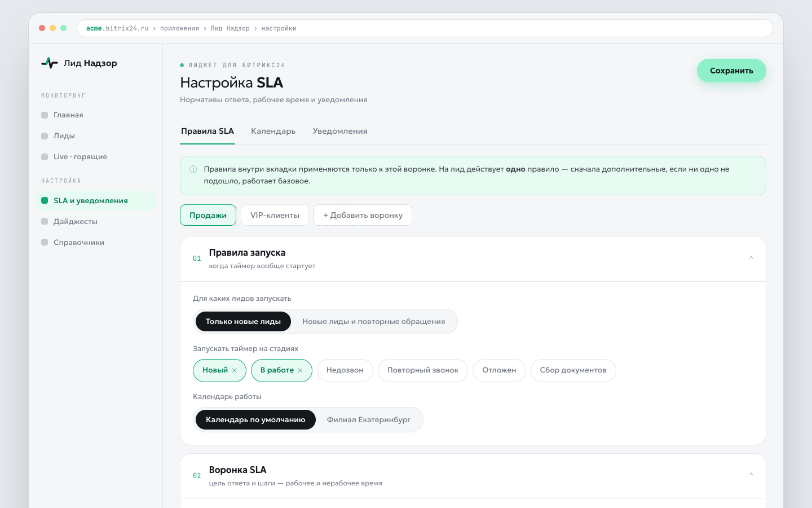Click the Настройка SLA page heading
Image resolution: width=812 pixels, height=508 pixels.
click(231, 83)
